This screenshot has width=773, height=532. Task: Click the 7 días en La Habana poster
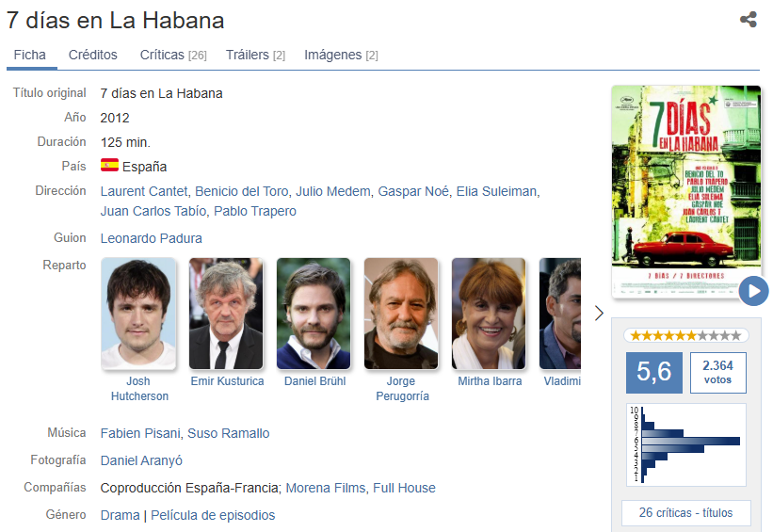tap(685, 191)
